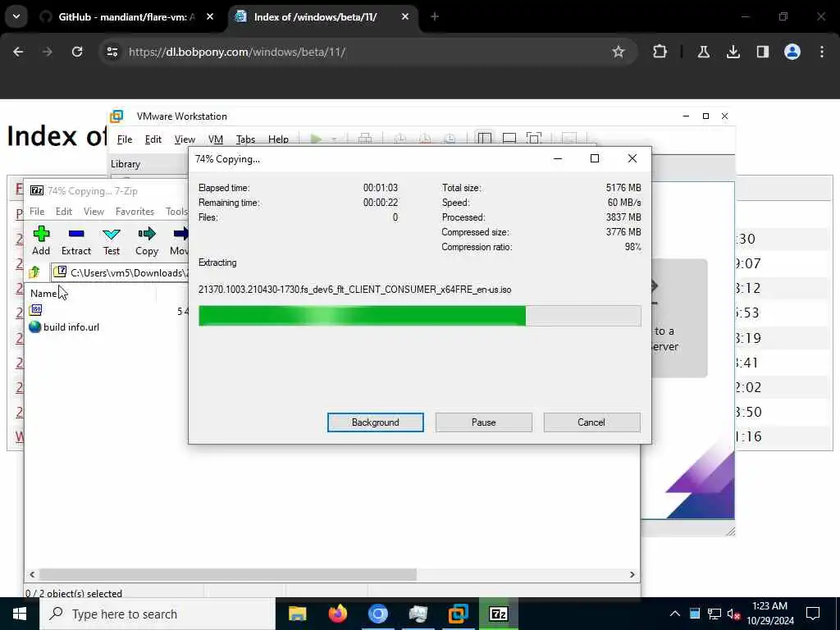Click VMware green power-on play icon

click(316, 139)
